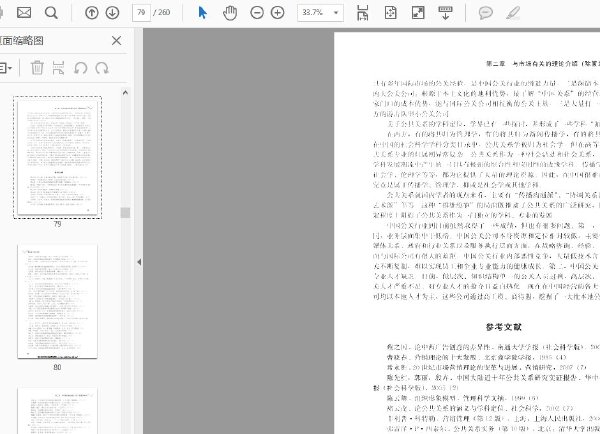The width and height of the screenshot is (600, 434).
Task: Rotate page clockwise
Action: (x=102, y=68)
